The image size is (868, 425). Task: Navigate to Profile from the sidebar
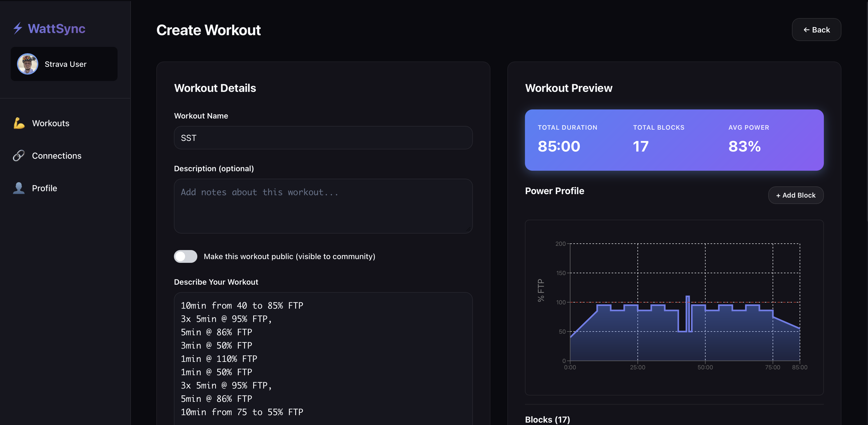44,188
